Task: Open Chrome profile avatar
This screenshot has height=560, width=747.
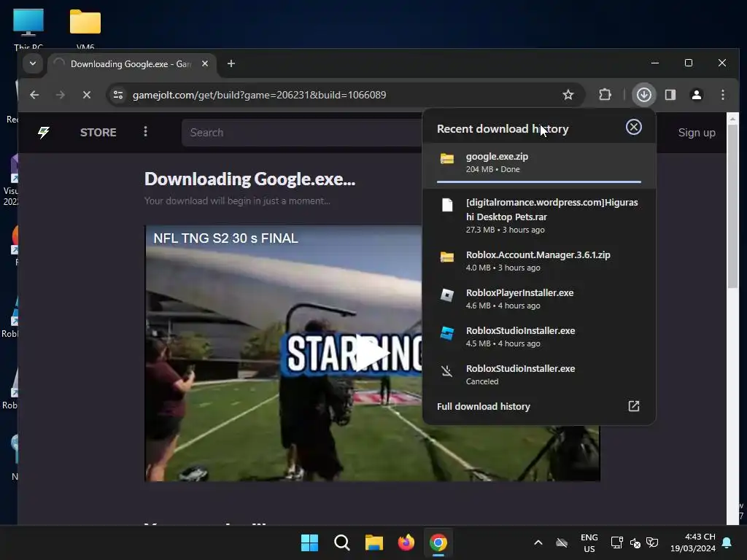Action: 697,95
